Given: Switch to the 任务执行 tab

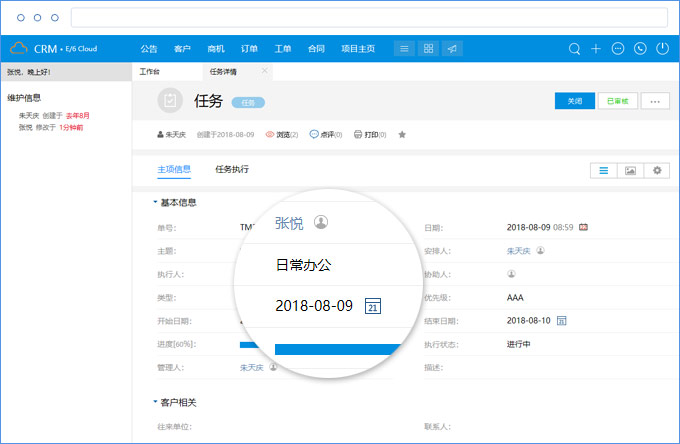Looking at the screenshot, I should pyautogui.click(x=232, y=169).
